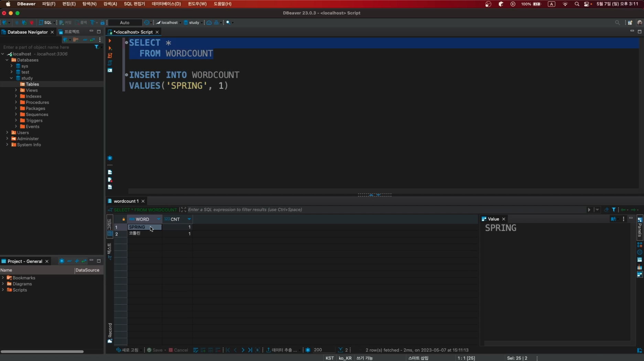
Task: Select Scripts folder in Project panel
Action: click(x=17, y=290)
